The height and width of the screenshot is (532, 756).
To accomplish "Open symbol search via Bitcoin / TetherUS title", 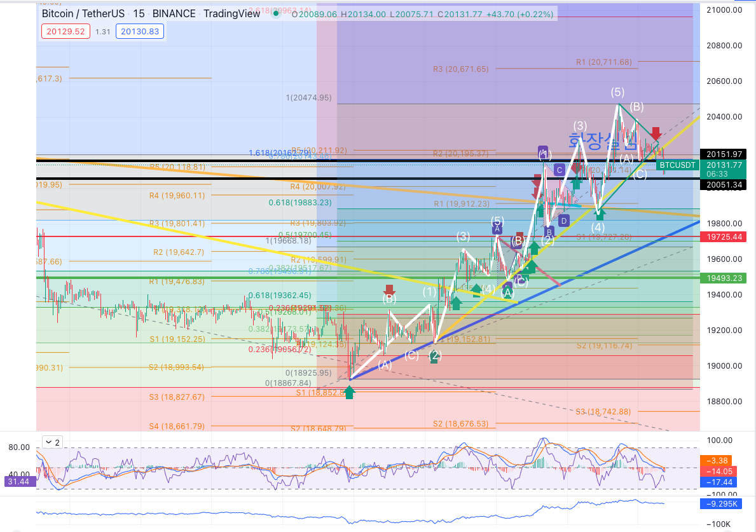I will pyautogui.click(x=83, y=13).
